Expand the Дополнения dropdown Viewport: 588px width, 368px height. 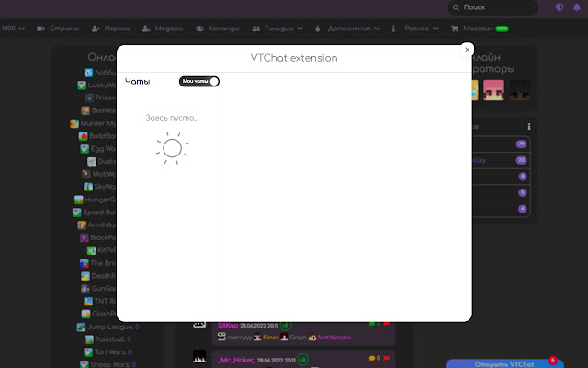pyautogui.click(x=347, y=29)
